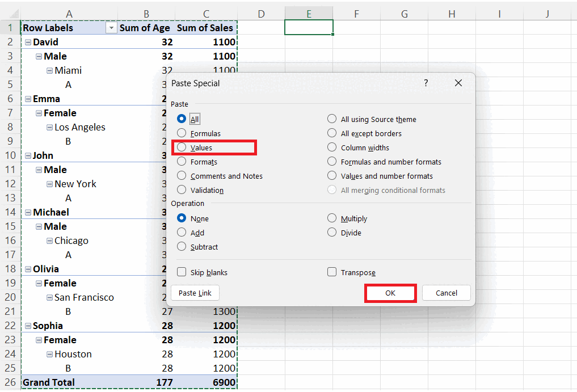Viewport: 577px width, 392px height.
Task: Click the Grand Total row label
Action: click(x=48, y=382)
